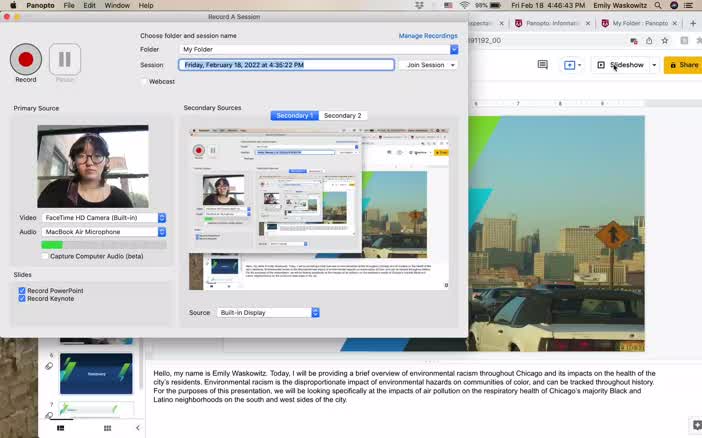702x438 pixels.
Task: Start recording with the red Record button
Action: [26, 59]
